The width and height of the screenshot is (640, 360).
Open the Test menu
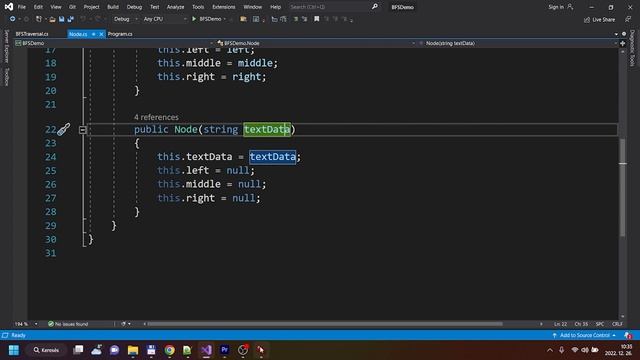[154, 7]
